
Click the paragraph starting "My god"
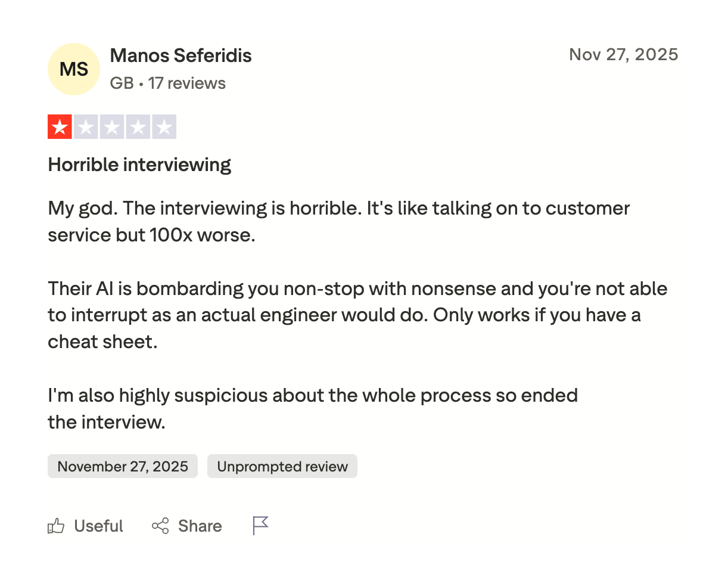pos(338,222)
